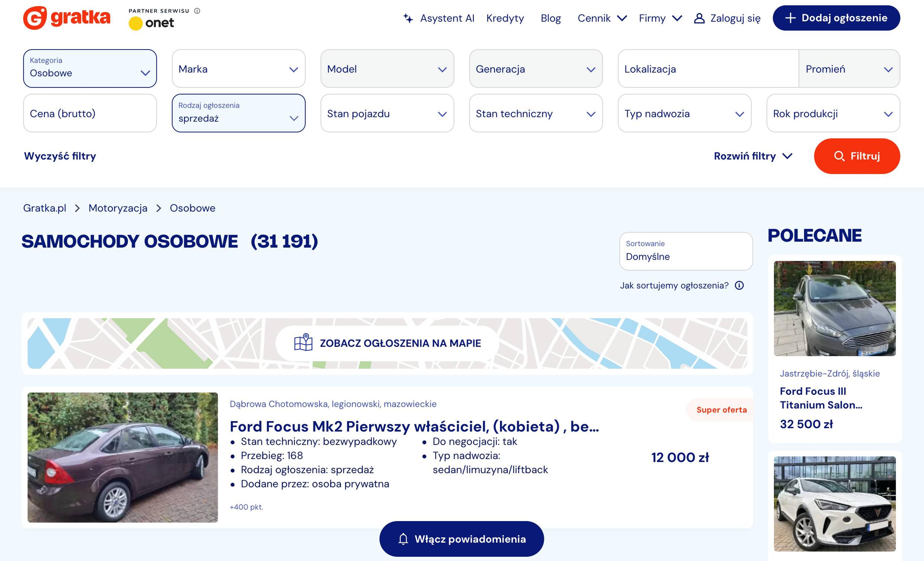Click the magnifier icon in Filtruj
The width and height of the screenshot is (924, 561).
pyautogui.click(x=839, y=156)
